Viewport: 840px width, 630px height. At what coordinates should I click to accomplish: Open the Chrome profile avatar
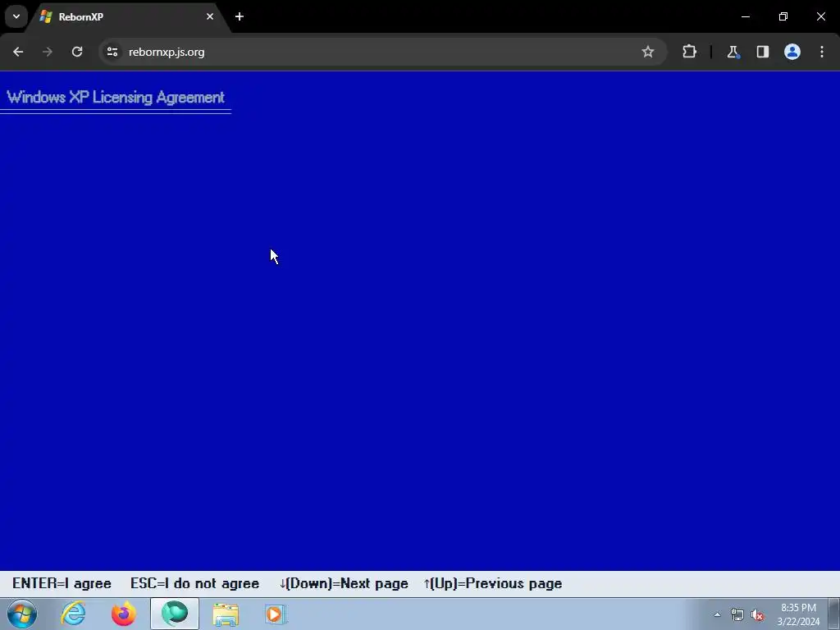[792, 52]
